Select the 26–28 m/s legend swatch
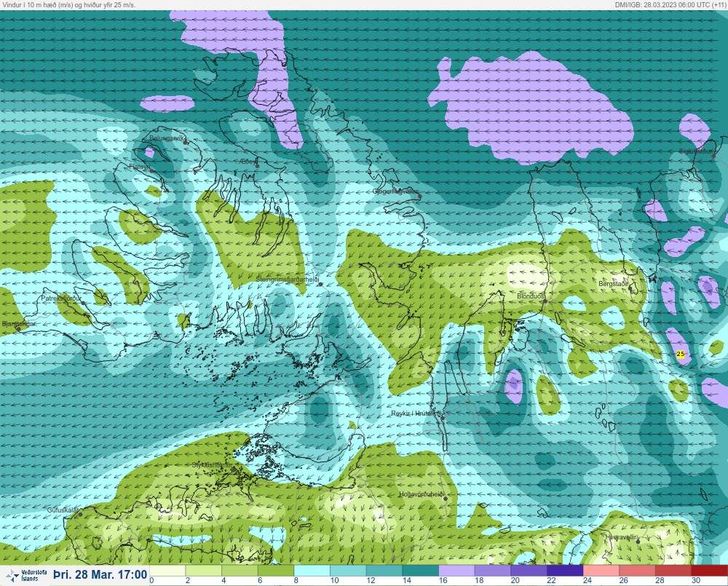 coord(638,570)
